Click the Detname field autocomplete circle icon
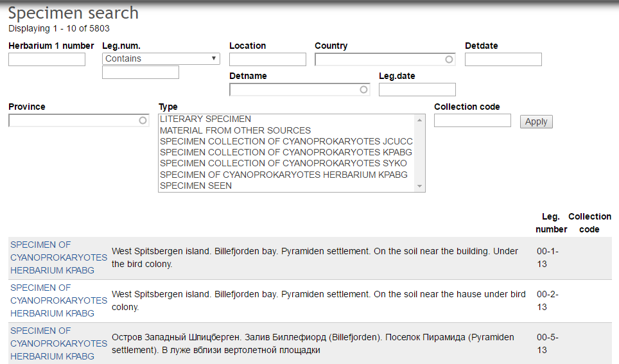Screen dimensions: 619x364 (363, 90)
